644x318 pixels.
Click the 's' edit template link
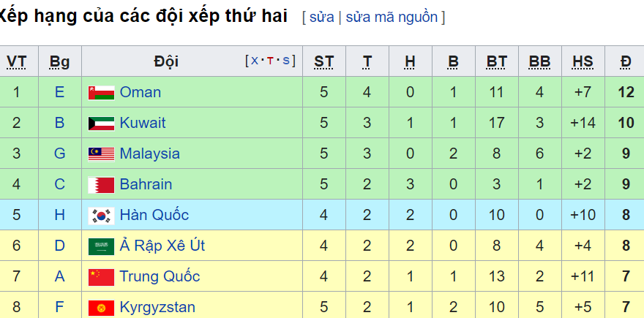(286, 61)
